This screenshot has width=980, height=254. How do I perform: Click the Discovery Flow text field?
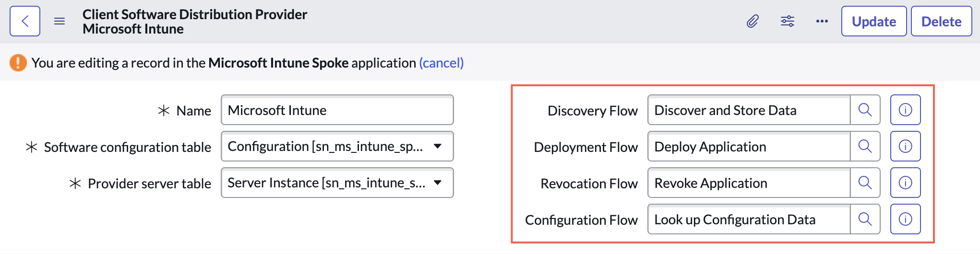coord(749,110)
